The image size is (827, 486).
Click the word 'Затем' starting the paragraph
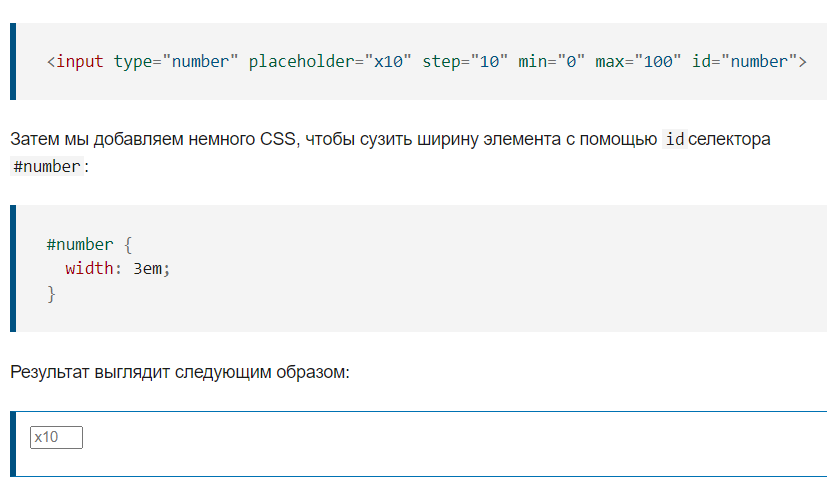[x=35, y=139]
